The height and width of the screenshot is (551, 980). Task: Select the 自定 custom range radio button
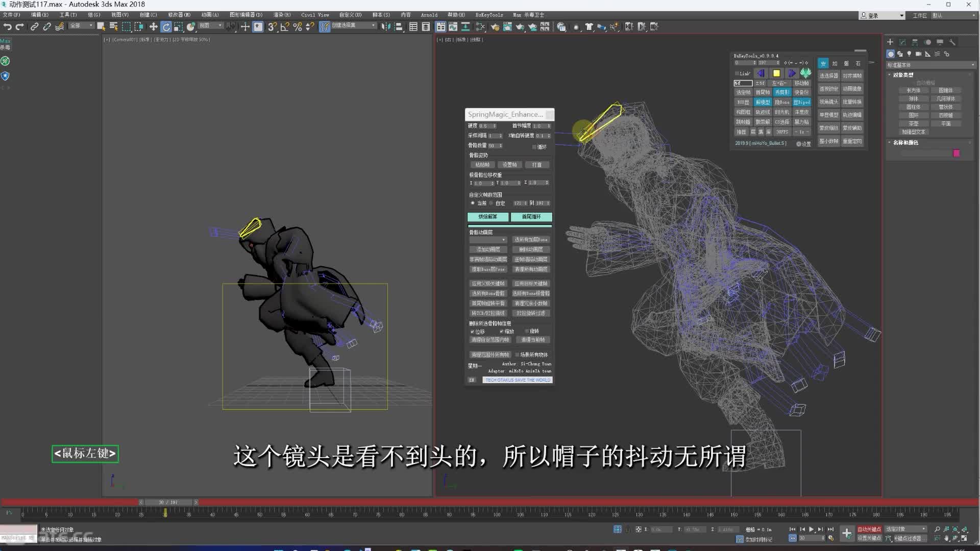point(492,203)
